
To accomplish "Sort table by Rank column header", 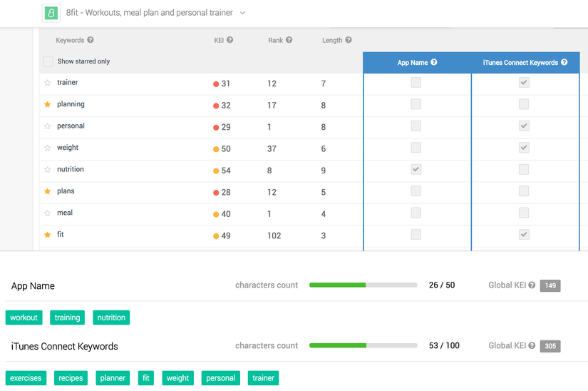I will (275, 41).
